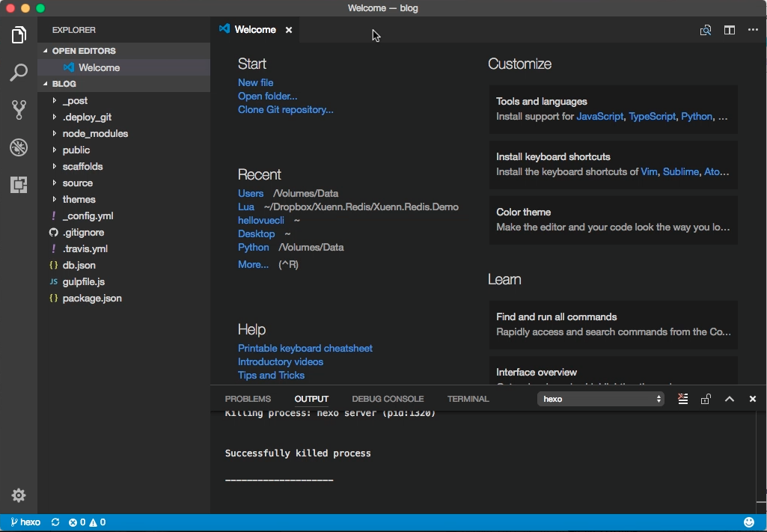The image size is (767, 532).
Task: Expand the _post folder
Action: tap(123, 101)
